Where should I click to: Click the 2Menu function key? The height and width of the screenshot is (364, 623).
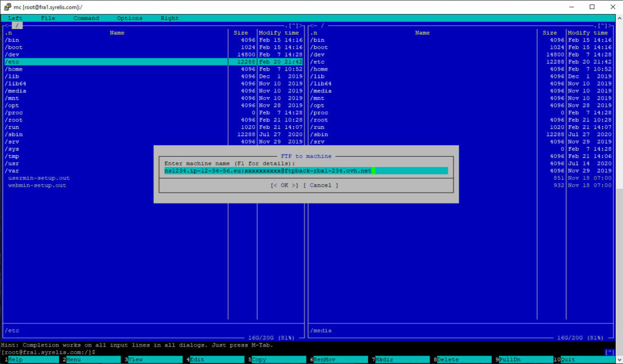click(93, 360)
